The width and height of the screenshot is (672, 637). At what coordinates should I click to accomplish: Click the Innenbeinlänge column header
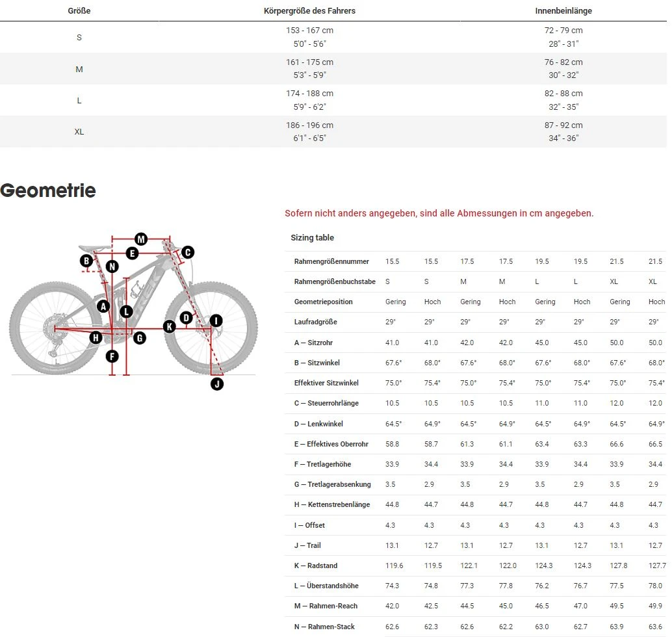point(563,11)
